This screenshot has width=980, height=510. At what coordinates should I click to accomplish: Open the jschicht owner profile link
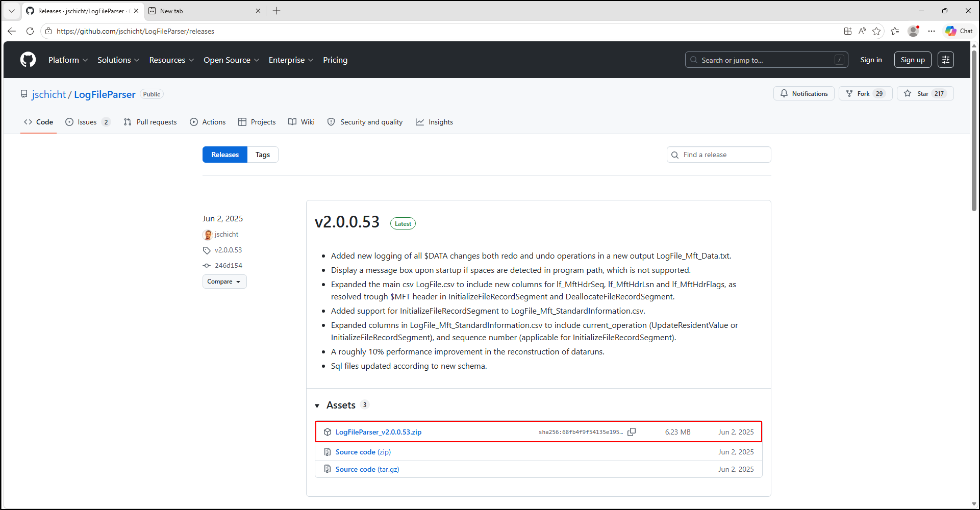tap(49, 94)
